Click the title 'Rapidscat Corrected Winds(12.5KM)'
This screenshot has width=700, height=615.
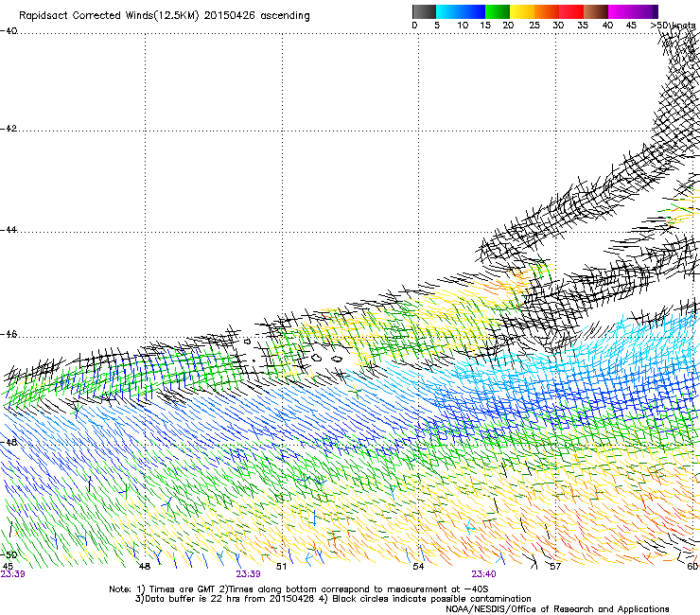click(109, 16)
